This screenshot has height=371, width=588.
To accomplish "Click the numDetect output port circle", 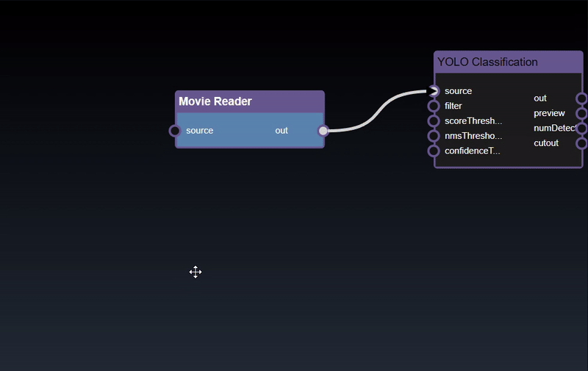I will tap(581, 129).
